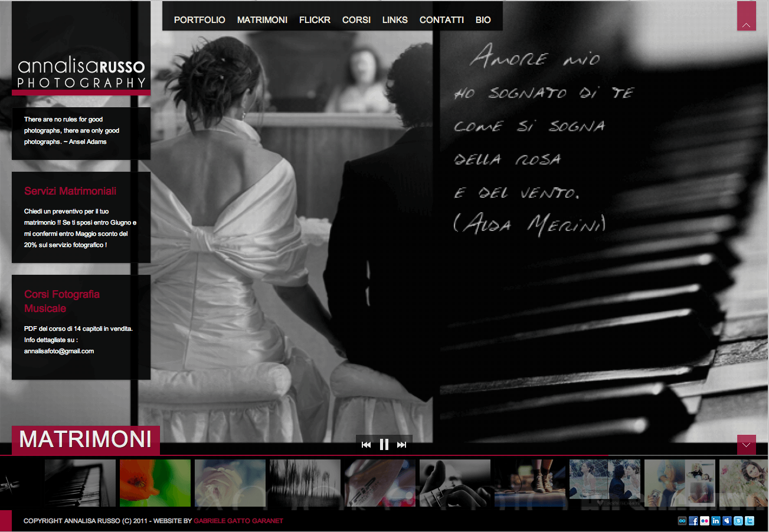Select the orange poppy flower thumbnail
769x532 pixels.
[x=155, y=483]
